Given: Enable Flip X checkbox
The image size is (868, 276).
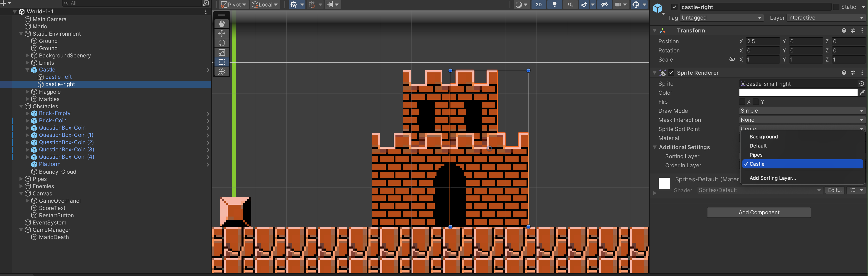Looking at the screenshot, I should tap(742, 101).
